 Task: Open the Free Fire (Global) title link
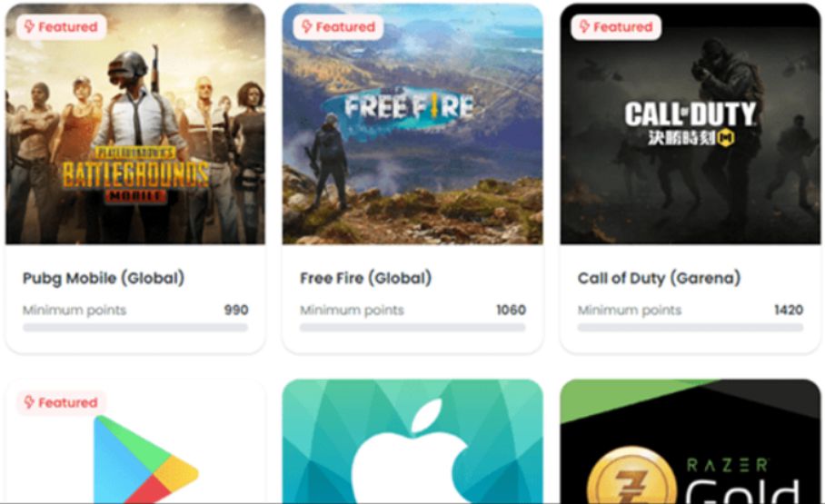pos(365,278)
